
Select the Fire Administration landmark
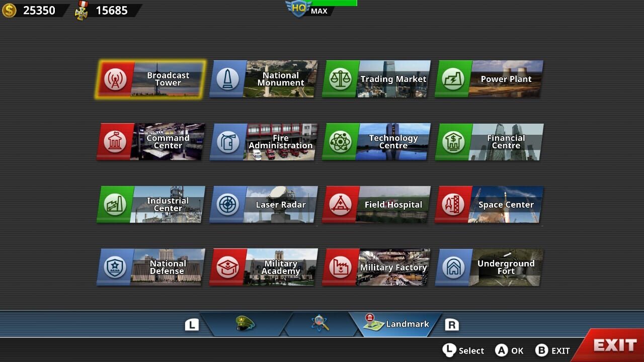tap(264, 142)
